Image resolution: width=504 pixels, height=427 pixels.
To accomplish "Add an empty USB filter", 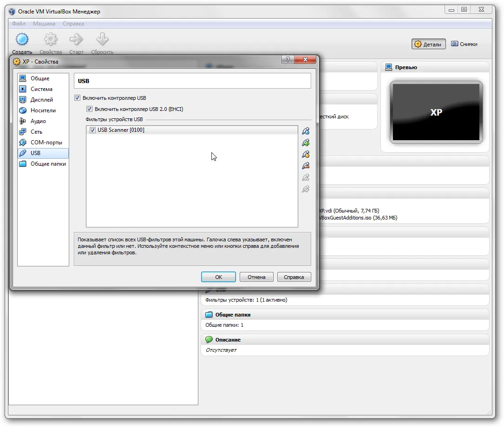I will point(305,131).
